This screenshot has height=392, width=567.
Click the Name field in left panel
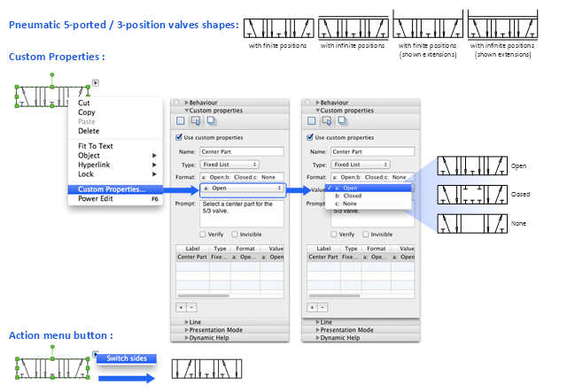[242, 151]
